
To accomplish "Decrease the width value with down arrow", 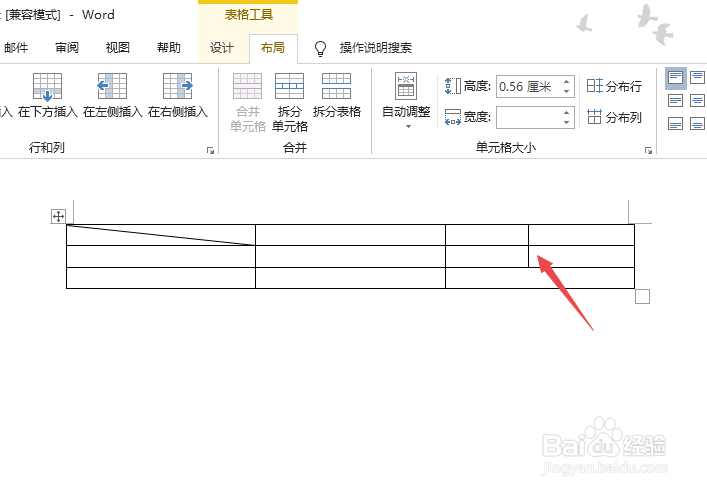I will [567, 123].
